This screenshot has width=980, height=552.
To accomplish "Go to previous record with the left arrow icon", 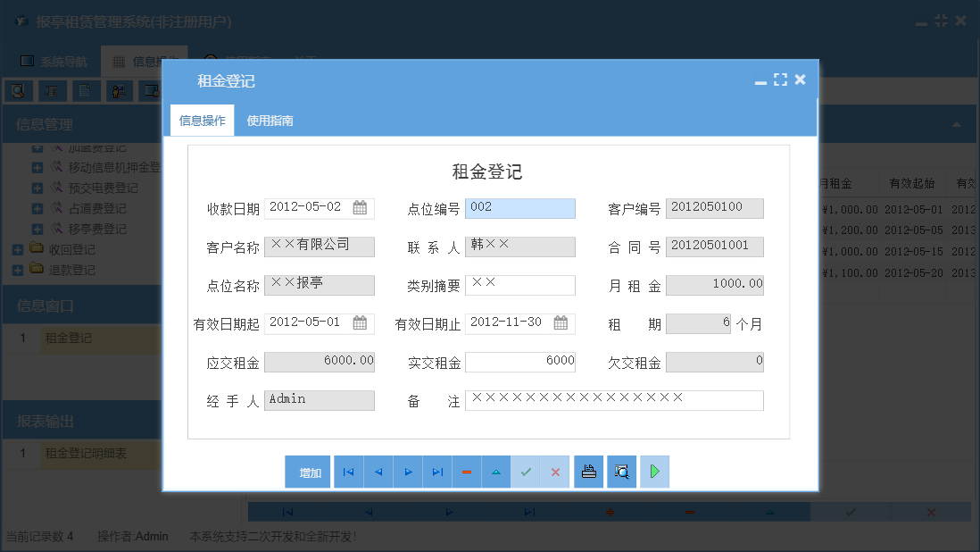I will pyautogui.click(x=378, y=472).
